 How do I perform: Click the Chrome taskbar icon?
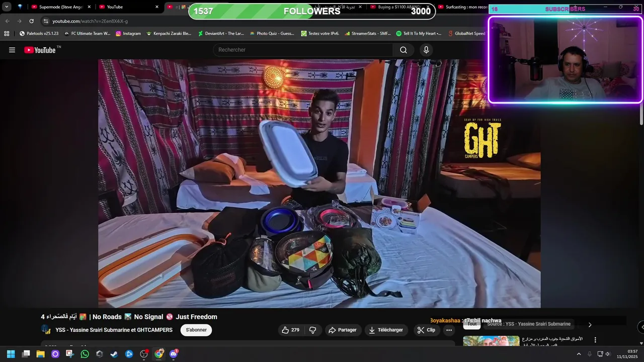point(159,354)
